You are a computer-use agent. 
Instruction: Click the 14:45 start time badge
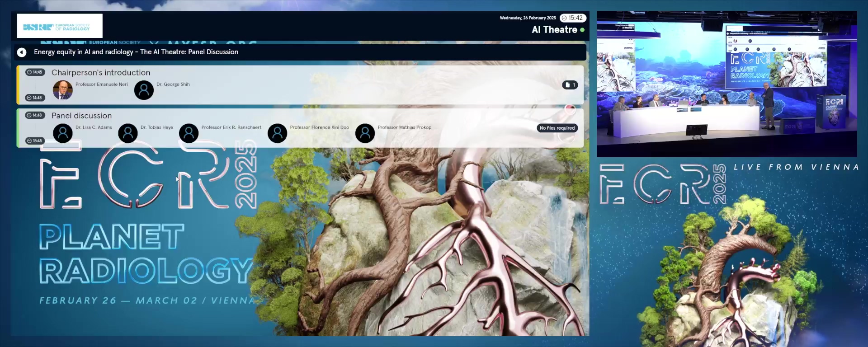coord(35,72)
